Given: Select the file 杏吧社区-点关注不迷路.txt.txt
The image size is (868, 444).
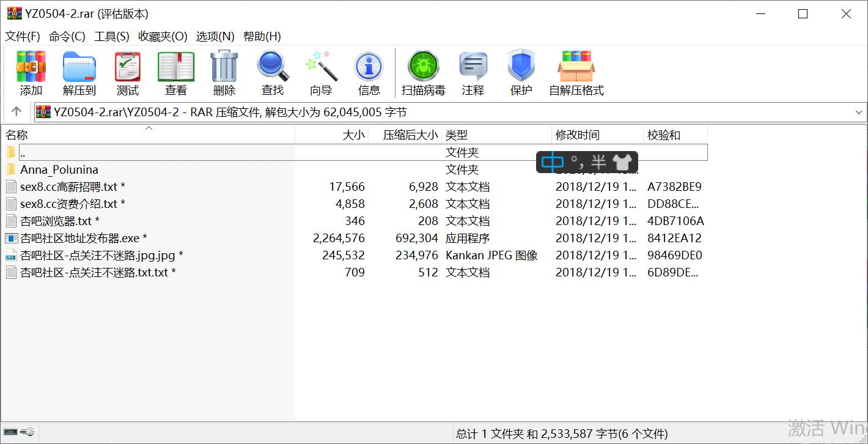Looking at the screenshot, I should (x=98, y=272).
